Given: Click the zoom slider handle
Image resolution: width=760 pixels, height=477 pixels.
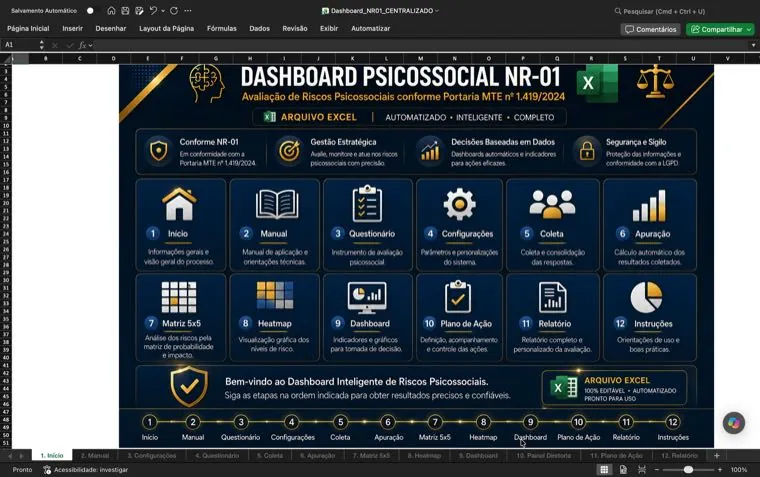Looking at the screenshot, I should [x=688, y=470].
